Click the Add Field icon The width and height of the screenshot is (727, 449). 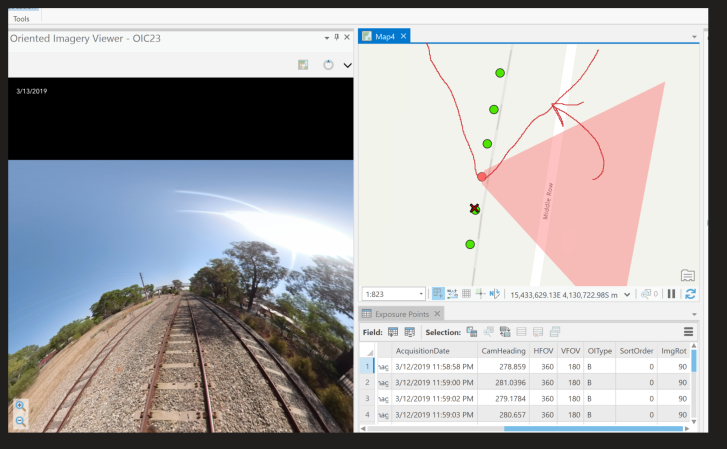(x=393, y=332)
